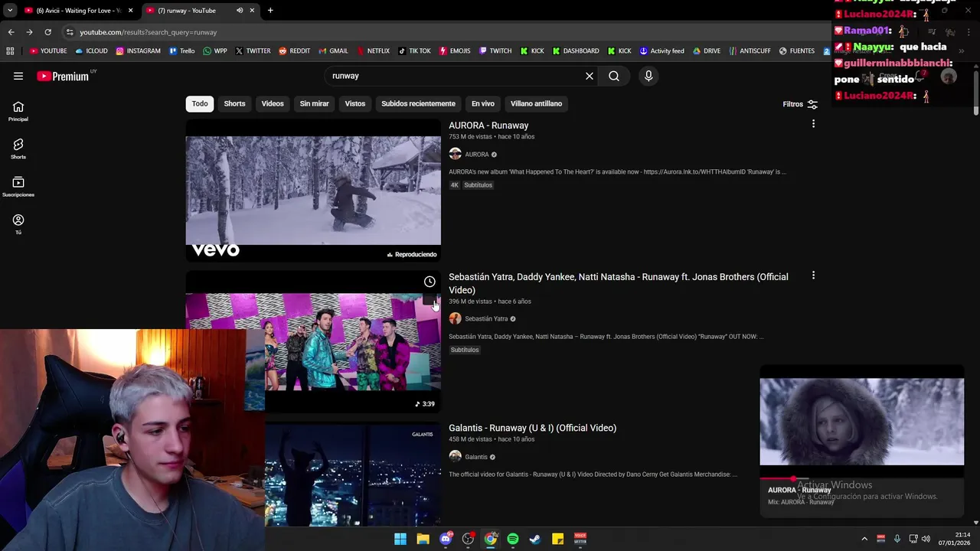Open more options for Sebastián Yatra result

point(813,275)
